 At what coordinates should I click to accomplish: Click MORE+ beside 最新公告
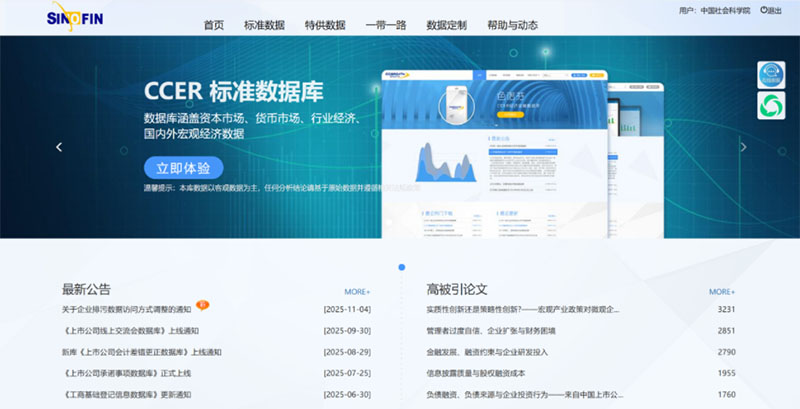pyautogui.click(x=357, y=291)
